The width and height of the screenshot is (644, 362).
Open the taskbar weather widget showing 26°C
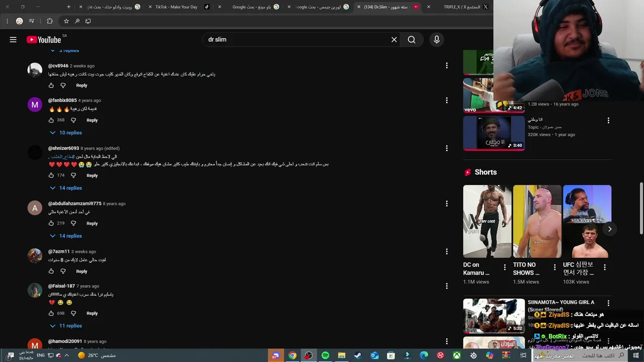97,355
